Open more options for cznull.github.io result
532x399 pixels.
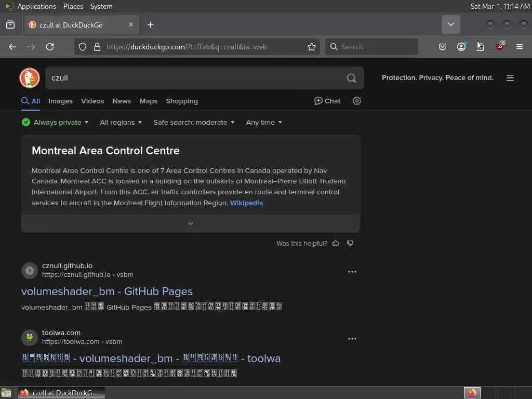click(x=352, y=272)
